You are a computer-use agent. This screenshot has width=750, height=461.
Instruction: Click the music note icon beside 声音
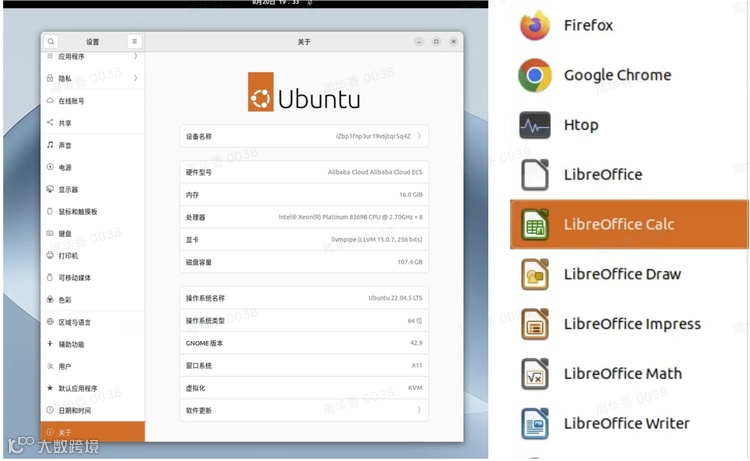coord(50,144)
